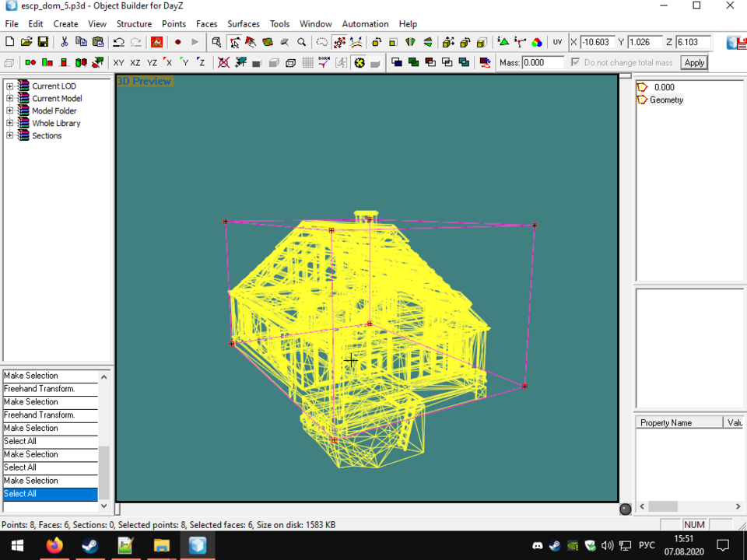Image resolution: width=747 pixels, height=560 pixels.
Task: Select the 0.000 LOD entry
Action: pos(664,88)
